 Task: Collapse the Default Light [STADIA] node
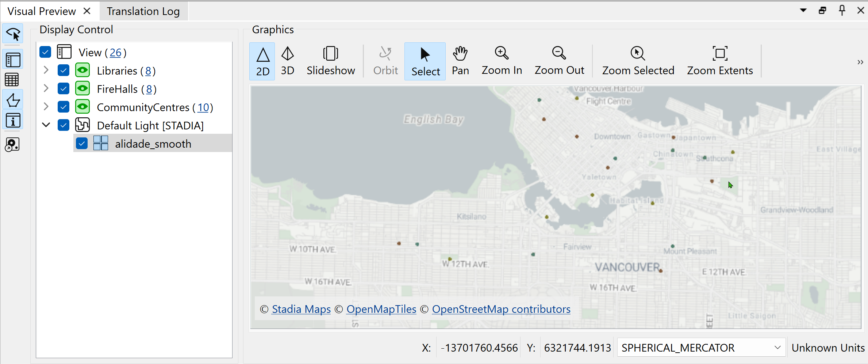[x=46, y=125]
